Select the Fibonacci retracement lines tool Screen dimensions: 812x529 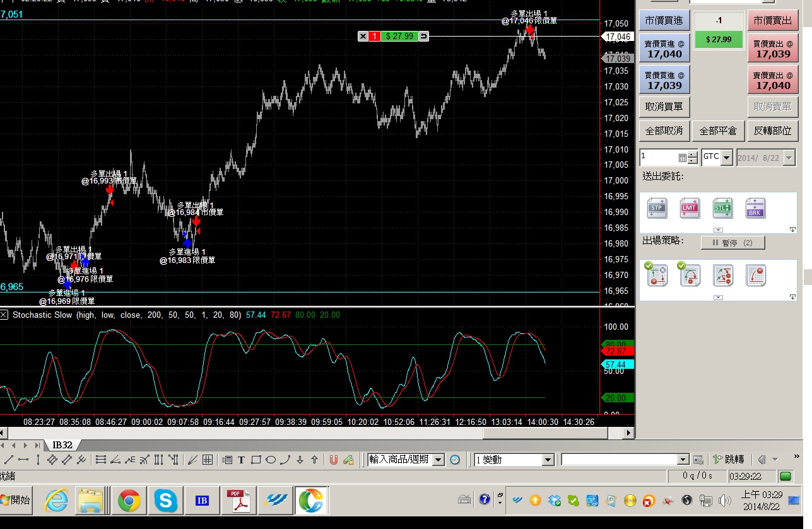tap(100, 460)
